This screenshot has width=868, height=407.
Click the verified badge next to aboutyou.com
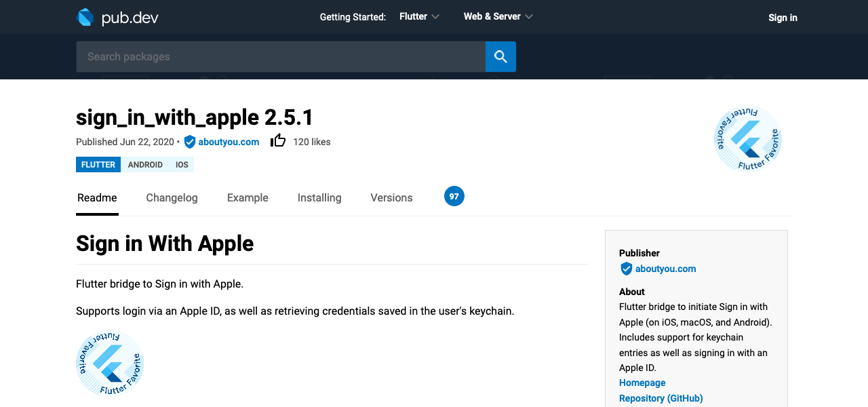(189, 142)
